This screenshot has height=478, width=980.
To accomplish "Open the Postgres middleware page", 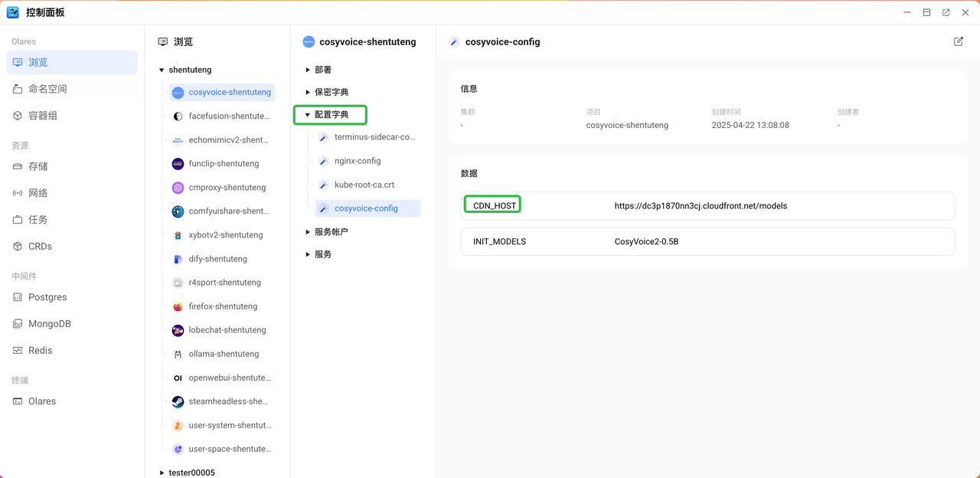I will (x=47, y=297).
